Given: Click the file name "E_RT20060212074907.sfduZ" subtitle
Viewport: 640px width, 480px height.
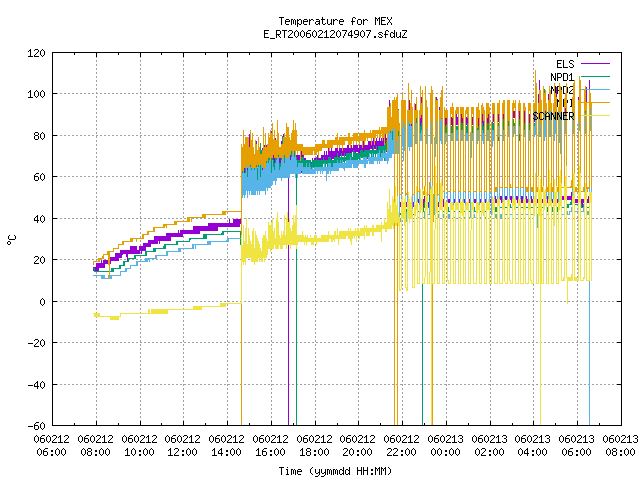Looking at the screenshot, I should [335, 34].
